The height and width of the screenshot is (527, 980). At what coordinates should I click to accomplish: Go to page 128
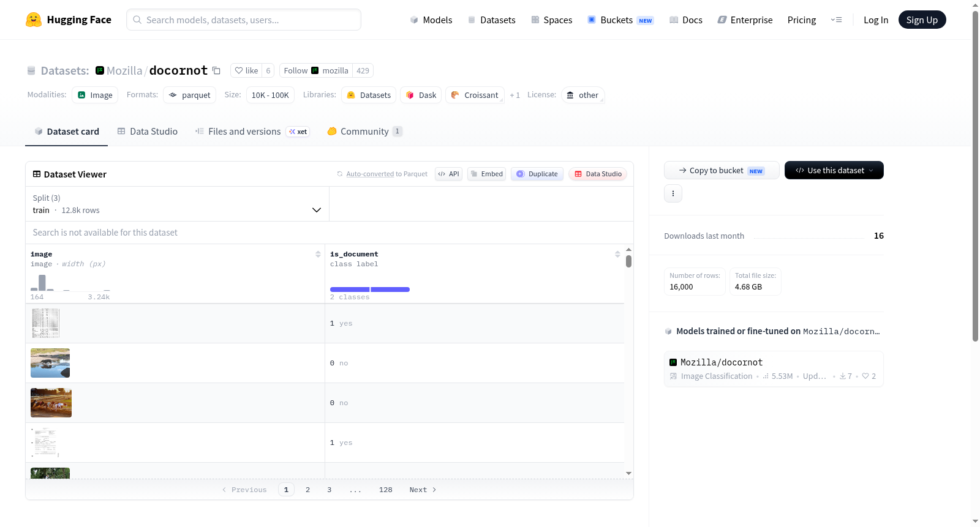tap(386, 490)
